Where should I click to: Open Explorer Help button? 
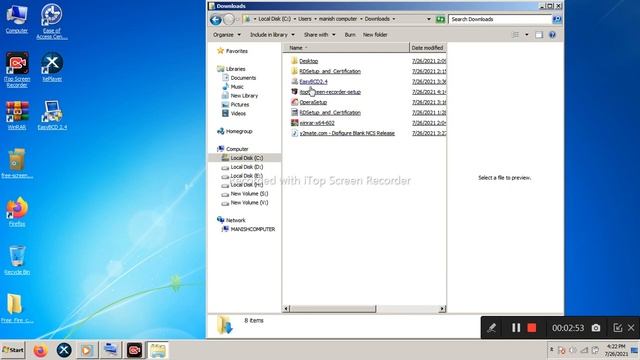(552, 35)
